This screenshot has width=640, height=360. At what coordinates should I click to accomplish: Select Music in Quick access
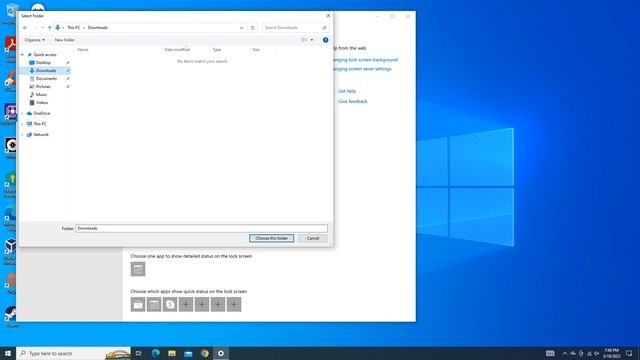pyautogui.click(x=41, y=95)
